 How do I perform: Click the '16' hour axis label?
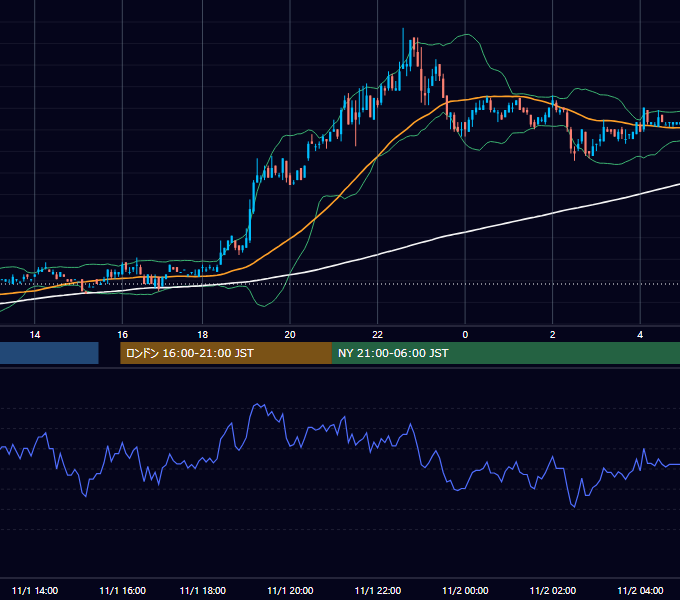pyautogui.click(x=122, y=335)
